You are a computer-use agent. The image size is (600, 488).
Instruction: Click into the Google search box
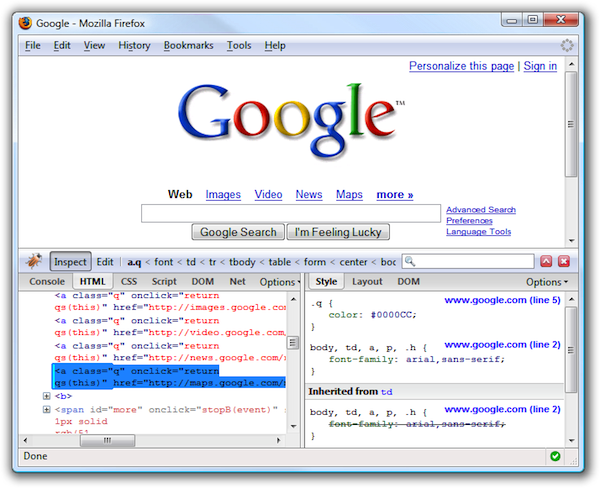pyautogui.click(x=291, y=213)
